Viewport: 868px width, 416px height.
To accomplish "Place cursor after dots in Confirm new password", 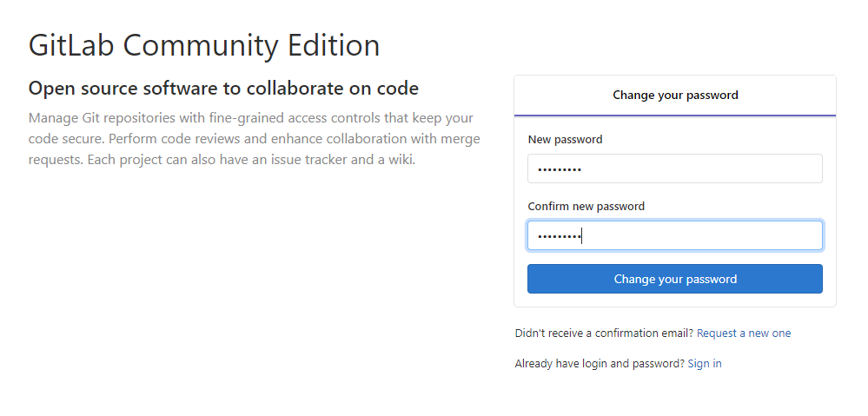I will pyautogui.click(x=582, y=235).
